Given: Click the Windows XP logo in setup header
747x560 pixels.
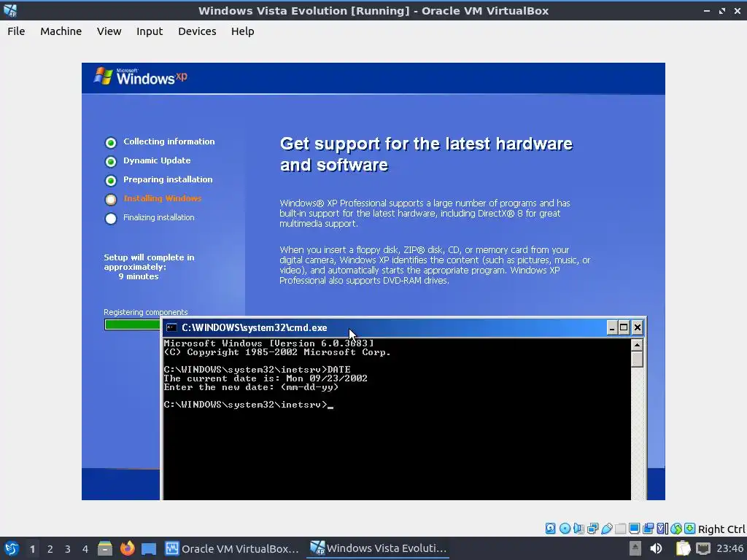Looking at the screenshot, I should coord(141,77).
